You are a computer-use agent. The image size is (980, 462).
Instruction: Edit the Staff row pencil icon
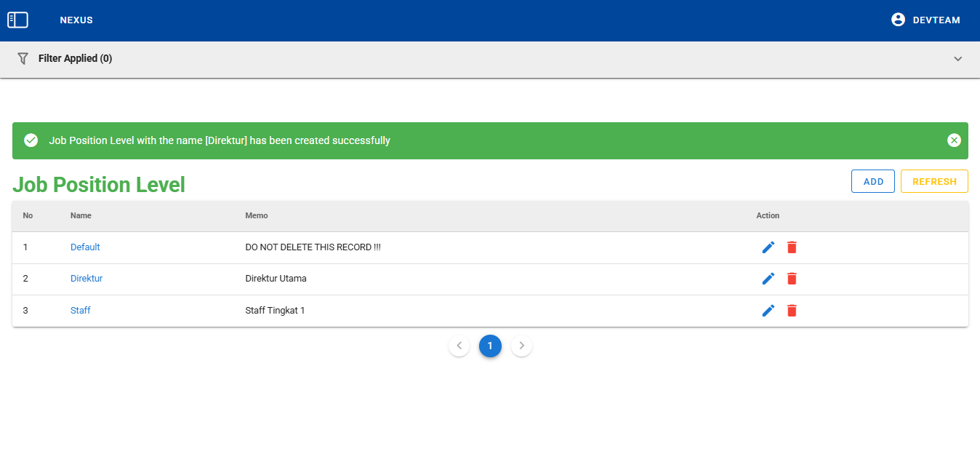pyautogui.click(x=768, y=311)
